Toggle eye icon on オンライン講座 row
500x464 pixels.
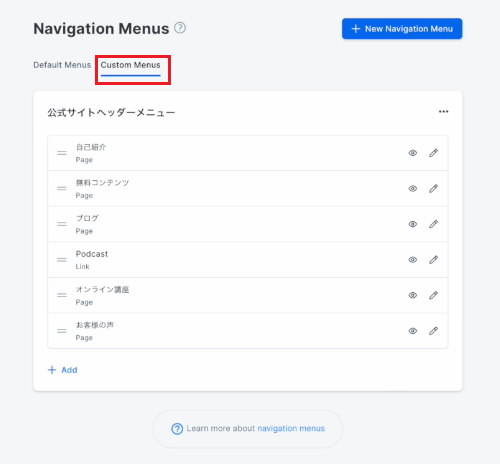click(x=413, y=295)
